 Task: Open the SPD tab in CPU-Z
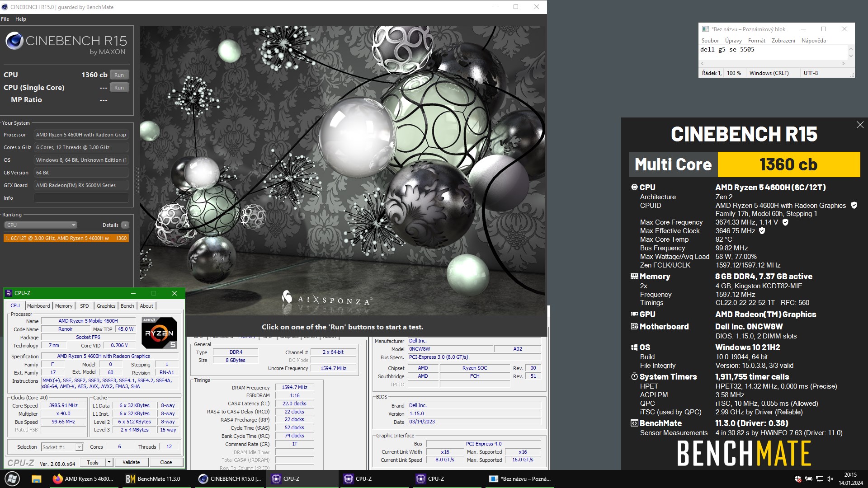[85, 306]
